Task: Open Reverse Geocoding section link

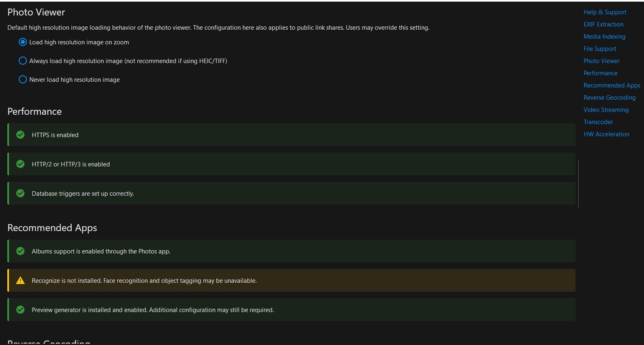Action: [x=609, y=98]
